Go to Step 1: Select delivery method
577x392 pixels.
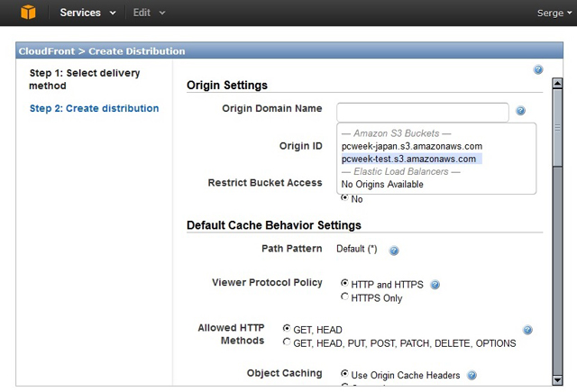click(x=85, y=79)
